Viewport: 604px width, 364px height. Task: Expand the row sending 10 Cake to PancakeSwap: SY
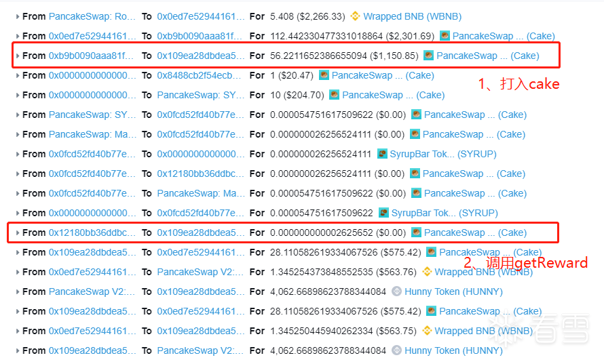point(18,95)
